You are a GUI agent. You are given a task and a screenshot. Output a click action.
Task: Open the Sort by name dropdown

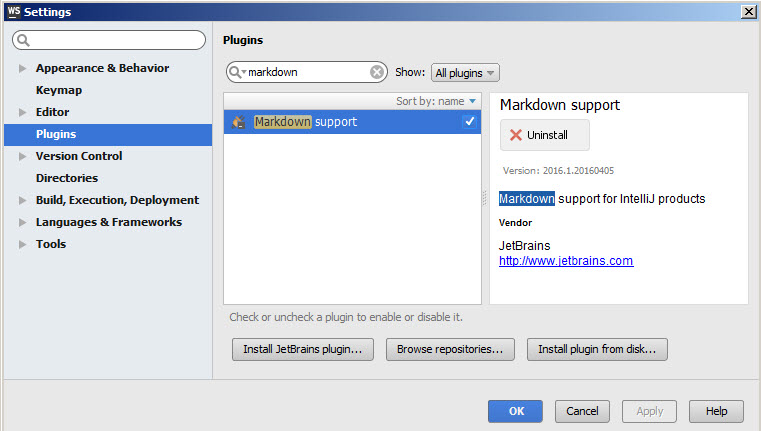(x=435, y=101)
